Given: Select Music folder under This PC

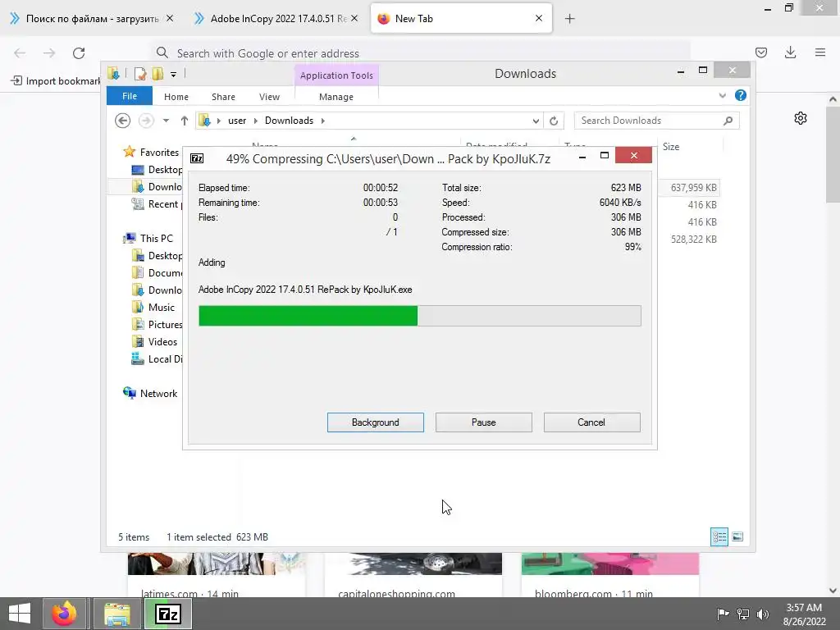Looking at the screenshot, I should (153, 307).
